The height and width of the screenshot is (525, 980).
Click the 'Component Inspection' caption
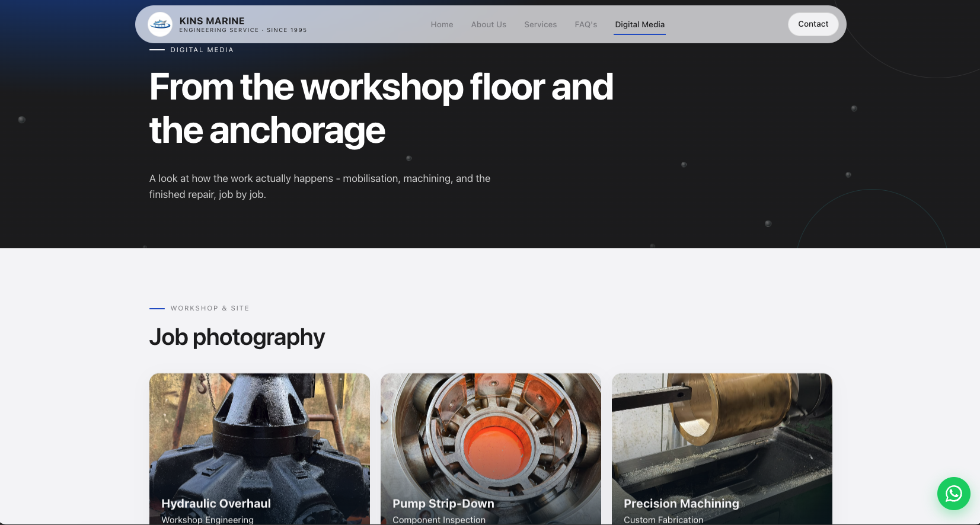[439, 520]
